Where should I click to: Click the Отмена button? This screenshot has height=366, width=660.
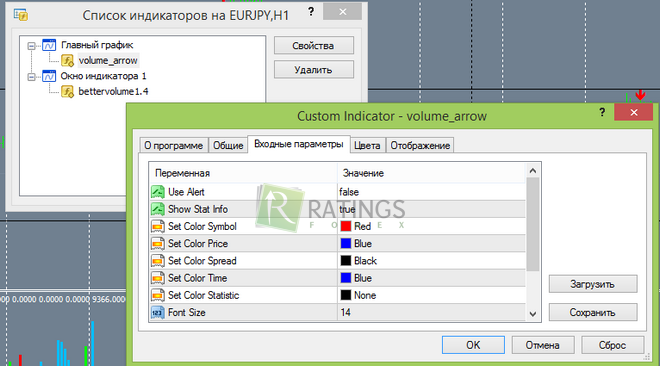pyautogui.click(x=543, y=345)
